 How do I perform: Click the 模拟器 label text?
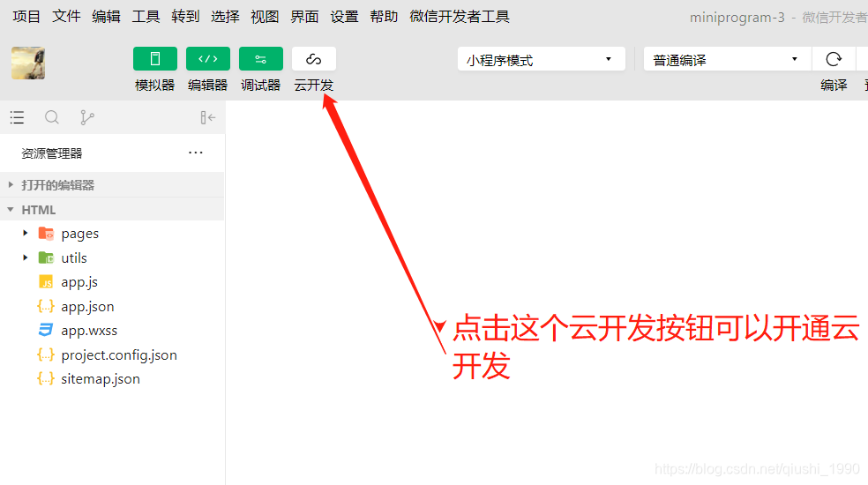(155, 86)
